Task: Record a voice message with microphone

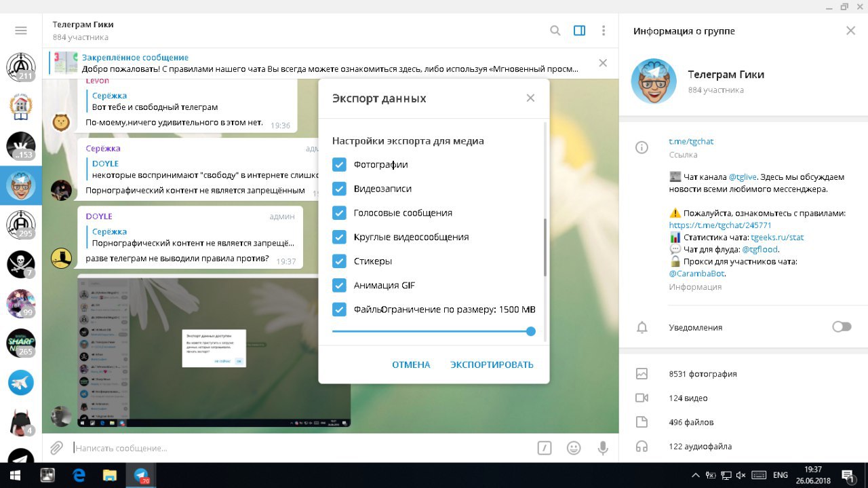Action: pyautogui.click(x=602, y=448)
